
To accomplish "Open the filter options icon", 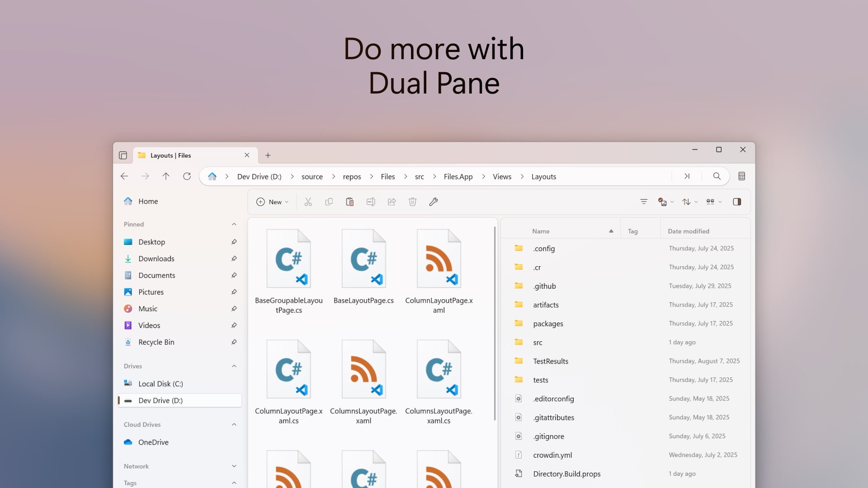I will 644,202.
